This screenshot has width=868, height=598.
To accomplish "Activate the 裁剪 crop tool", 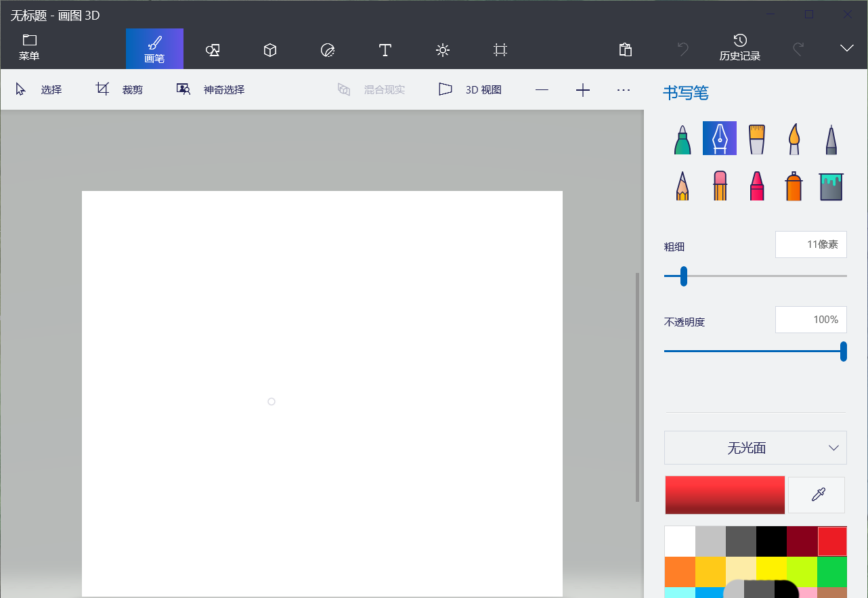I will tap(119, 89).
